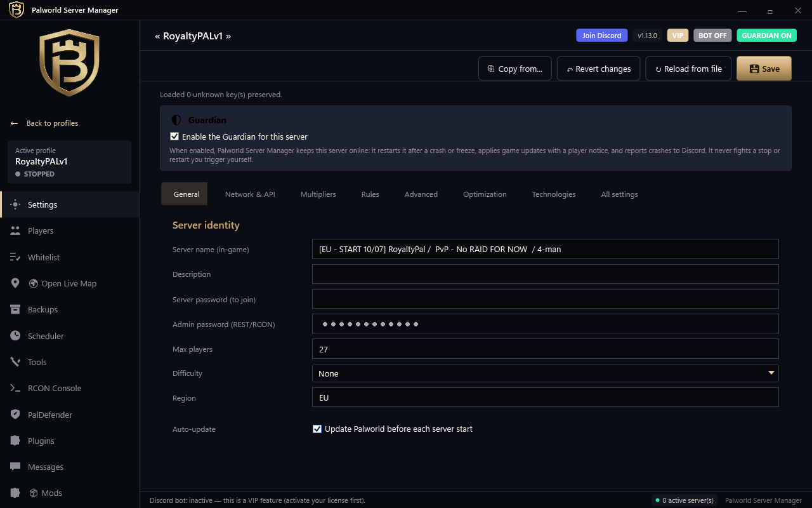
Task: Click the gold shield logo in sidebar
Action: click(x=69, y=63)
